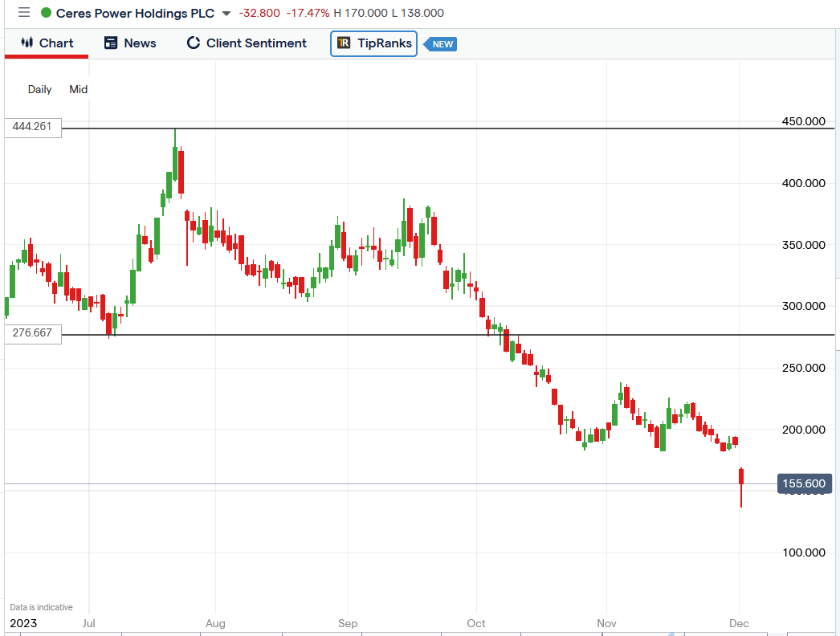
Task: Open the News tab
Action: tap(130, 43)
